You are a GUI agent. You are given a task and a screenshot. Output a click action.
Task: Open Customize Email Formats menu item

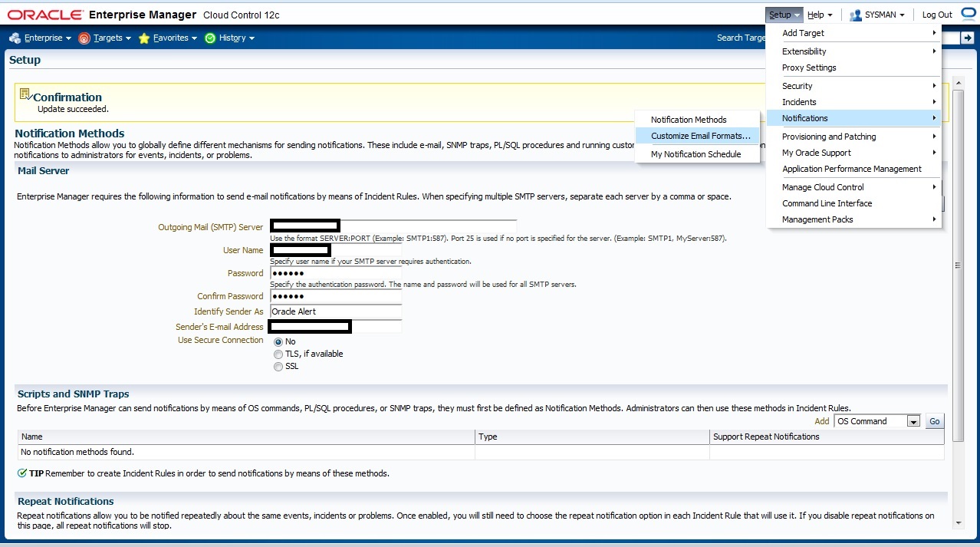click(700, 136)
